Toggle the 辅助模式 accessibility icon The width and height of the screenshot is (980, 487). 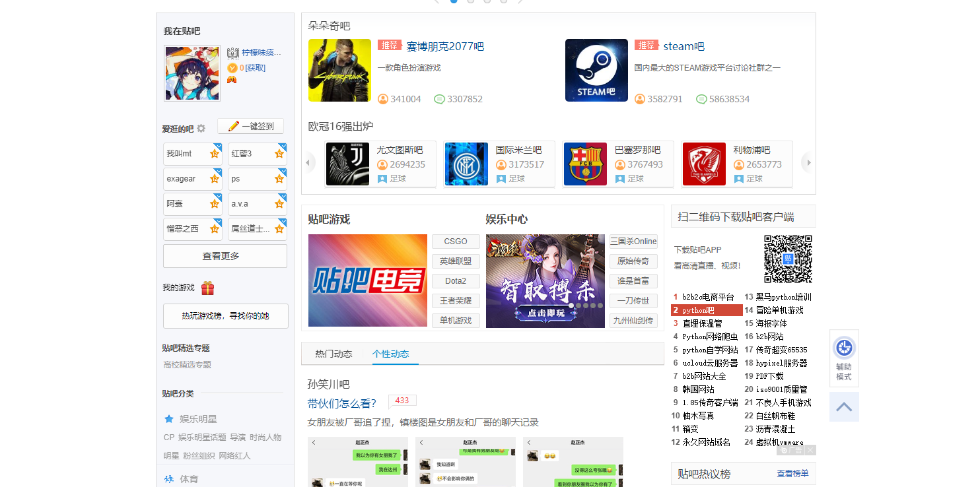(844, 358)
